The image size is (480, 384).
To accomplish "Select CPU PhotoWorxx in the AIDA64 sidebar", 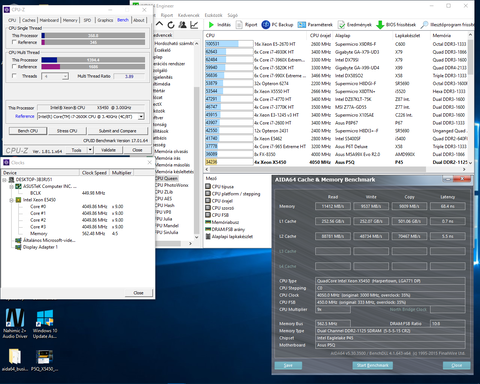I will [172, 185].
